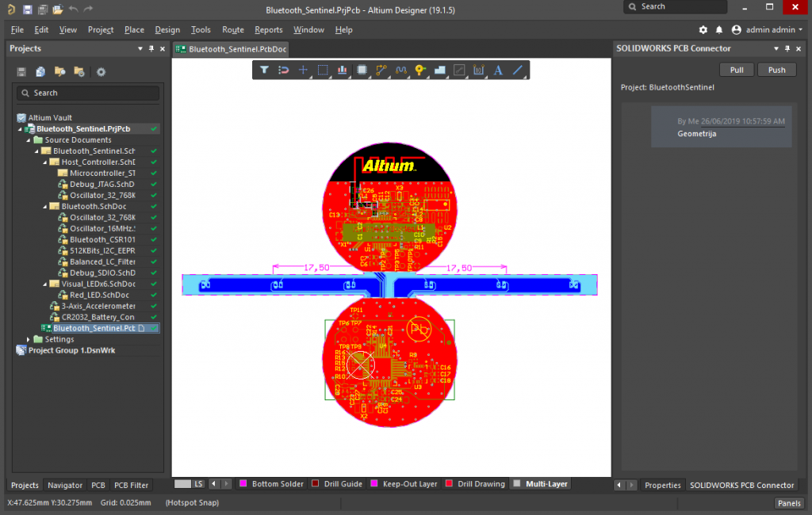Viewport: 812px width, 515px height.
Task: Collapse the Source Documents folder
Action: pos(29,140)
